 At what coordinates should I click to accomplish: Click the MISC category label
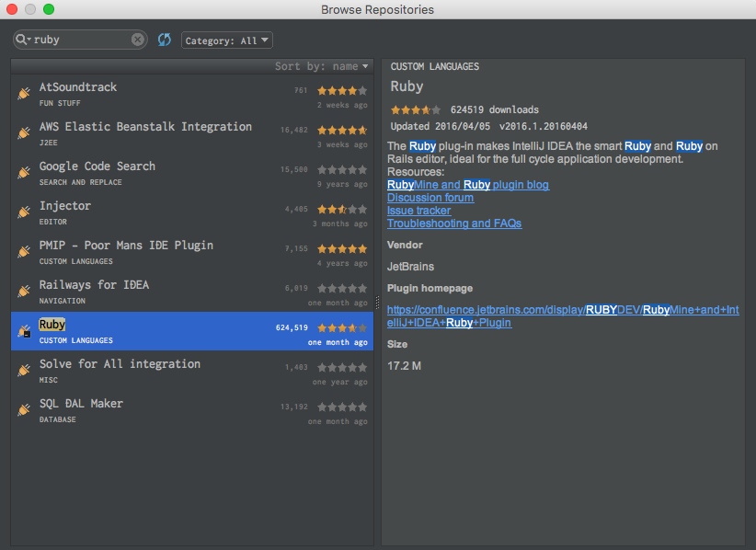pyautogui.click(x=48, y=380)
